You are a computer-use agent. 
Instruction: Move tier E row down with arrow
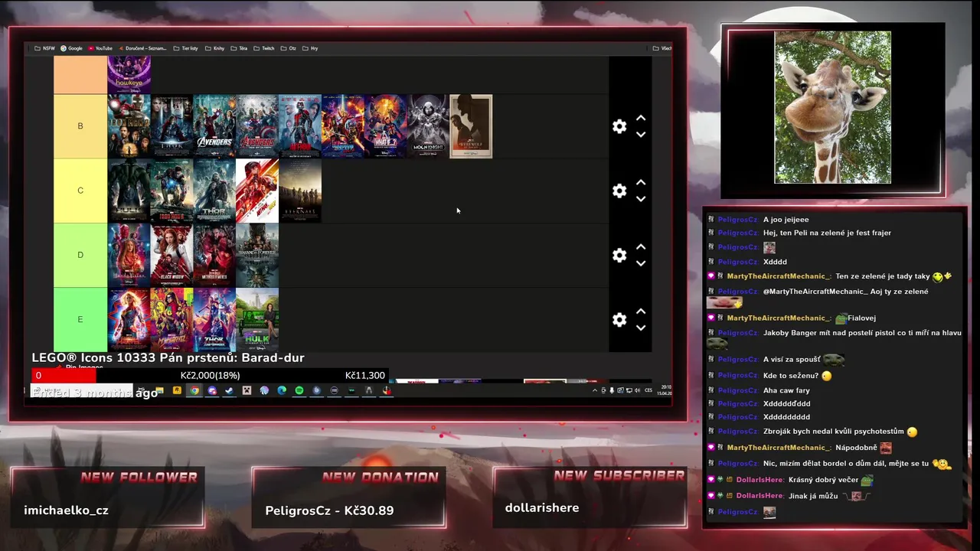(x=641, y=328)
